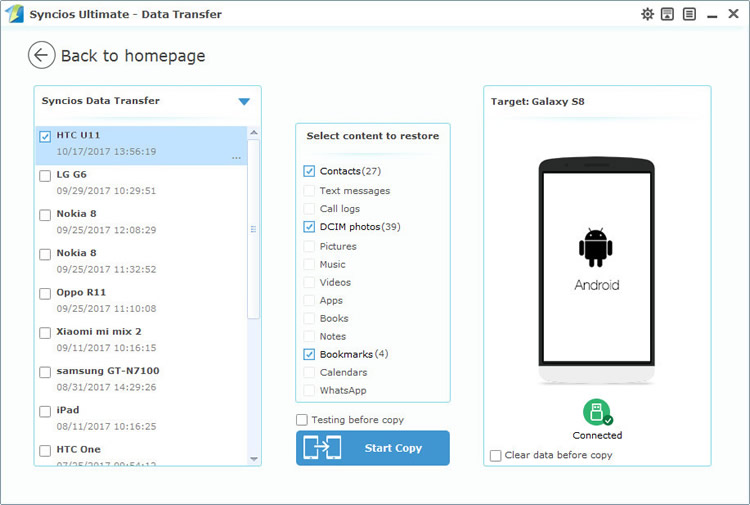Expand the Syncios Data Transfer dropdown
This screenshot has height=505, width=750.
244,101
